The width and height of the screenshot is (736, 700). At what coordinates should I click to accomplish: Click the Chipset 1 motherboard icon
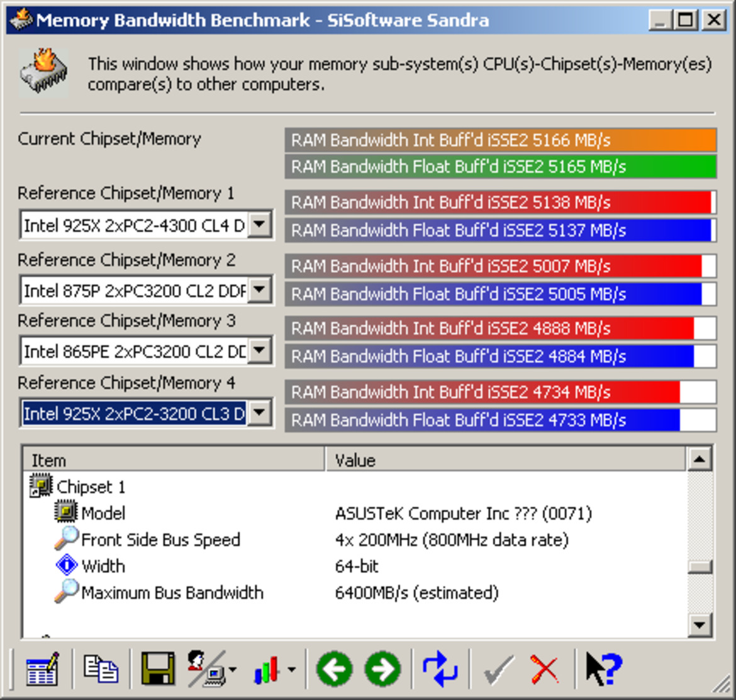point(40,486)
